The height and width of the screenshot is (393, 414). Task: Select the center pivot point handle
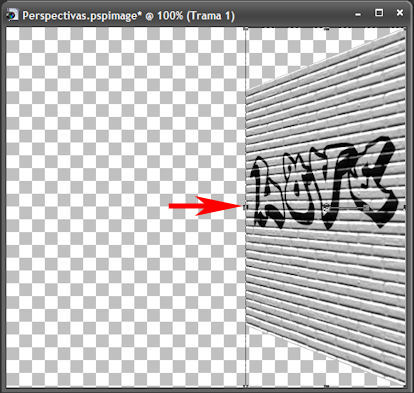point(326,207)
